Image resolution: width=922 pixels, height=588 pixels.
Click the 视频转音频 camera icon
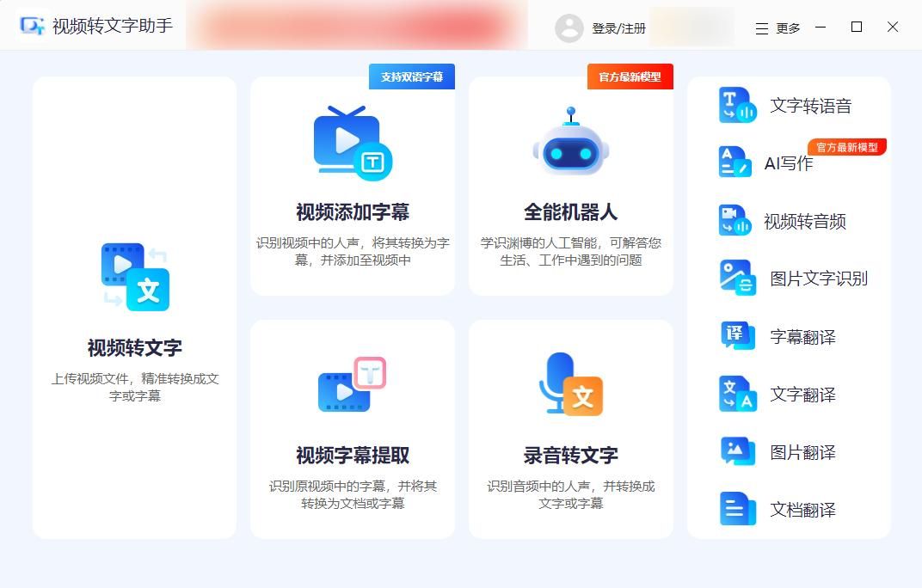[735, 220]
